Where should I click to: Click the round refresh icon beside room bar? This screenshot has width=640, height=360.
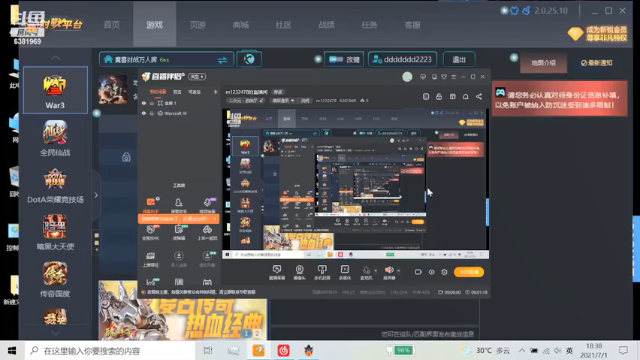[x=249, y=59]
